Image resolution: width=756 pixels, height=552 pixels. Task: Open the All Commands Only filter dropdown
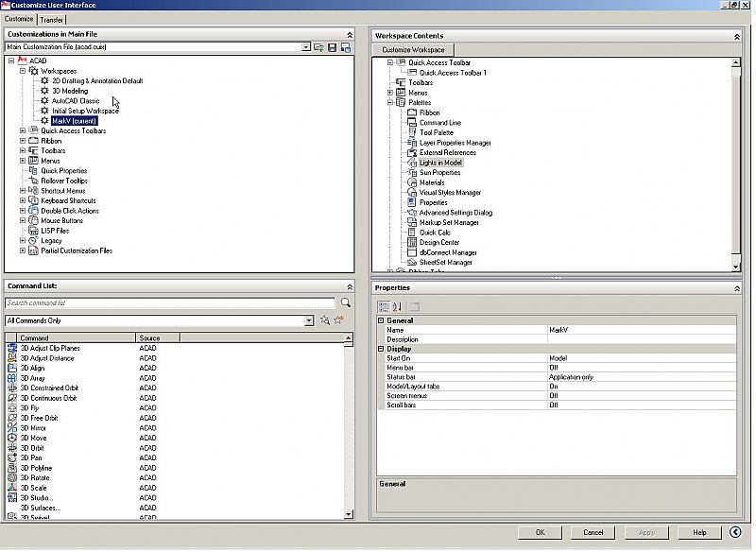tap(309, 320)
